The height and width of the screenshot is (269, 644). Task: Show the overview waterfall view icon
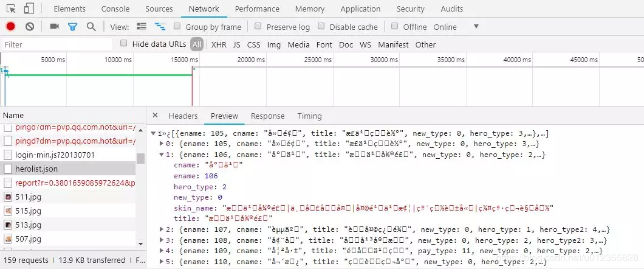click(x=160, y=26)
